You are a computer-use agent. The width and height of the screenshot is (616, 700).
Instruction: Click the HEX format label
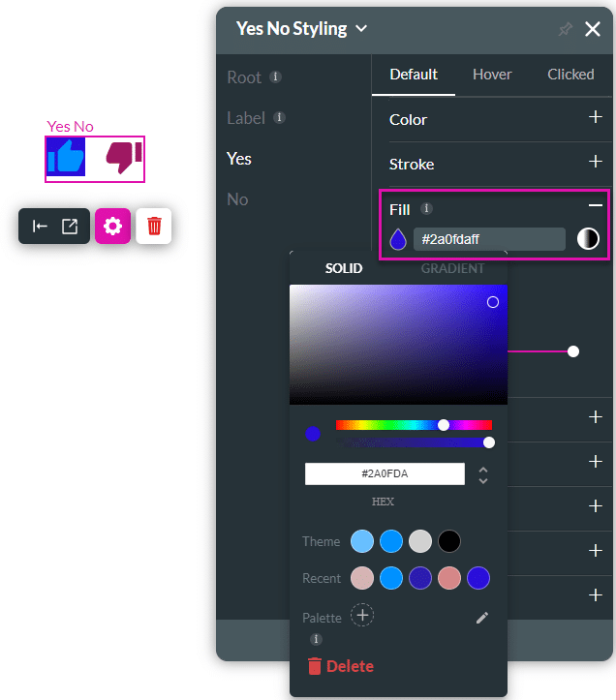click(x=383, y=502)
